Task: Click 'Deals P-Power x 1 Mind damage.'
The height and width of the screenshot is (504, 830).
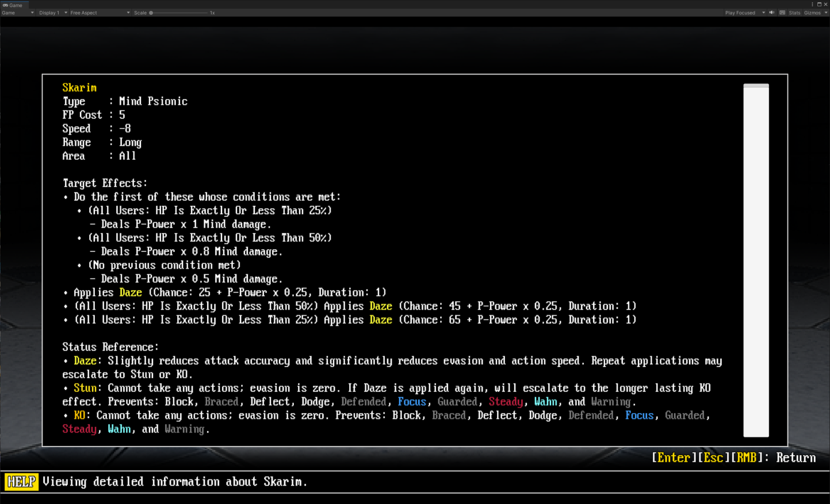Action: (186, 224)
